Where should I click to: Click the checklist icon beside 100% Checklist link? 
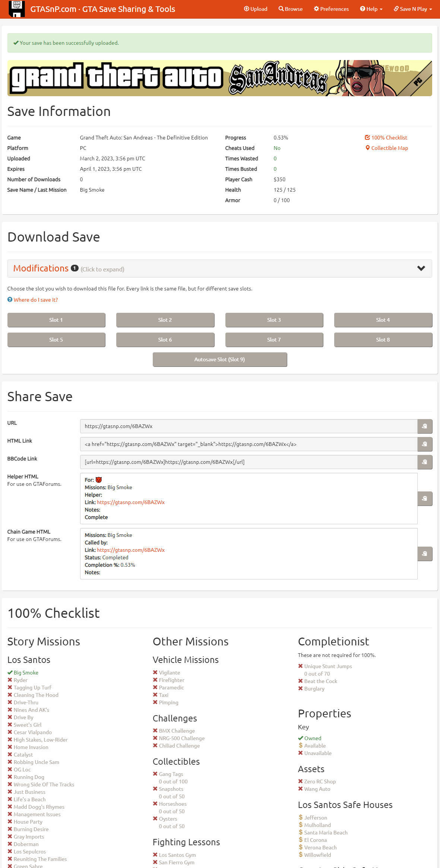[367, 138]
